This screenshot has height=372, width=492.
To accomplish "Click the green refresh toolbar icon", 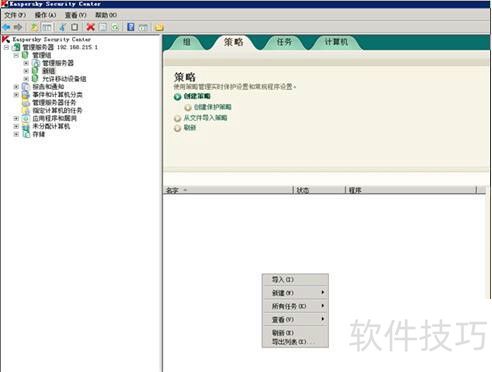I will (115, 27).
